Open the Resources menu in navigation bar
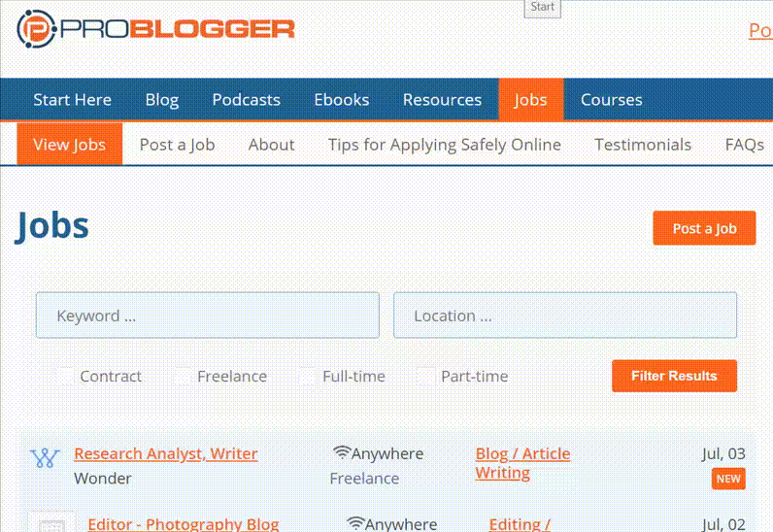This screenshot has width=773, height=532. click(x=442, y=100)
